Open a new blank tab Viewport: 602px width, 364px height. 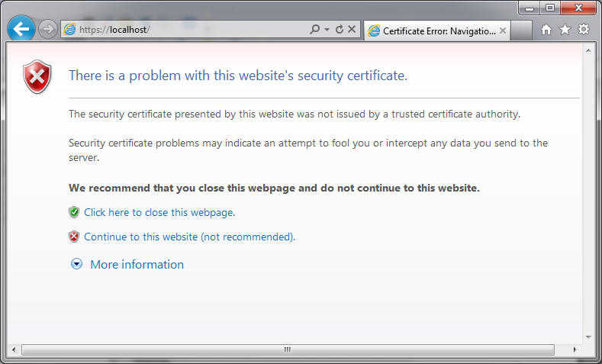[521, 31]
